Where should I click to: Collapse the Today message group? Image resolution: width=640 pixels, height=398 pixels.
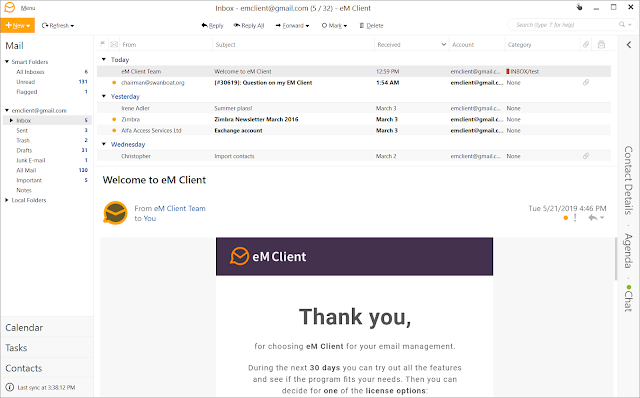pos(104,59)
